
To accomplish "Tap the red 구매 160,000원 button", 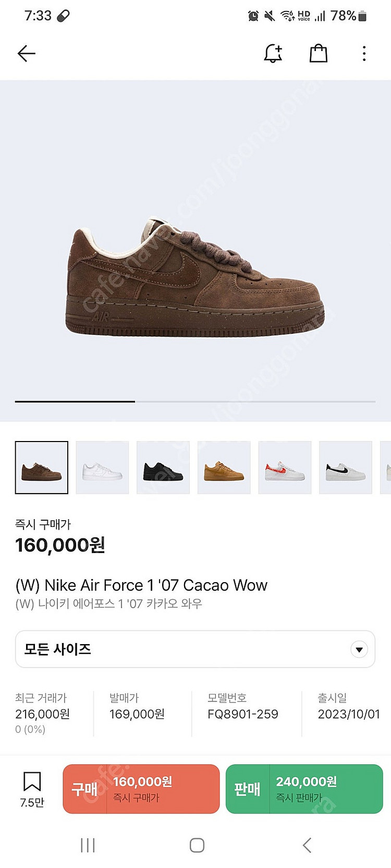I will pos(141,789).
